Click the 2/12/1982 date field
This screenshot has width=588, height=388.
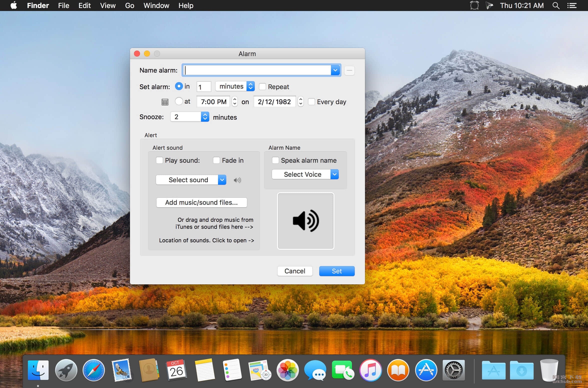pos(275,102)
